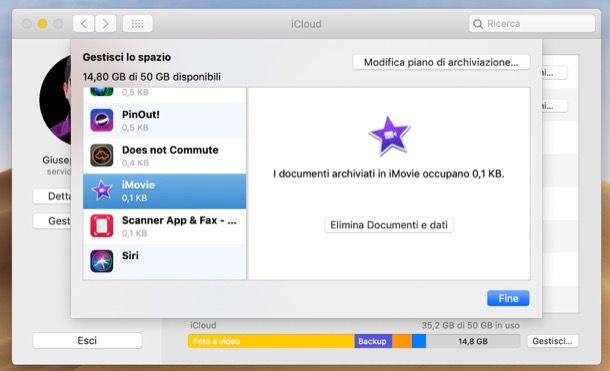The image size is (610, 371).
Task: Select the Does not Commute row
Action: pyautogui.click(x=165, y=156)
